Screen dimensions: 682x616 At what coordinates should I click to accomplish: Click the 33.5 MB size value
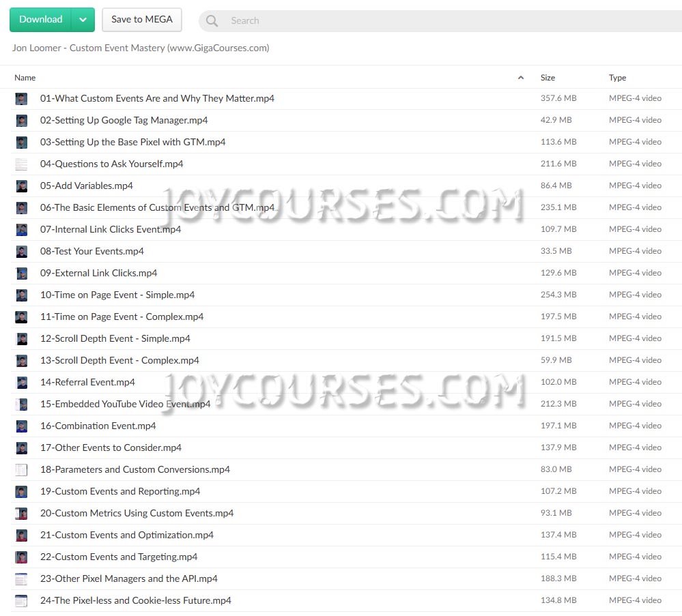pos(556,251)
